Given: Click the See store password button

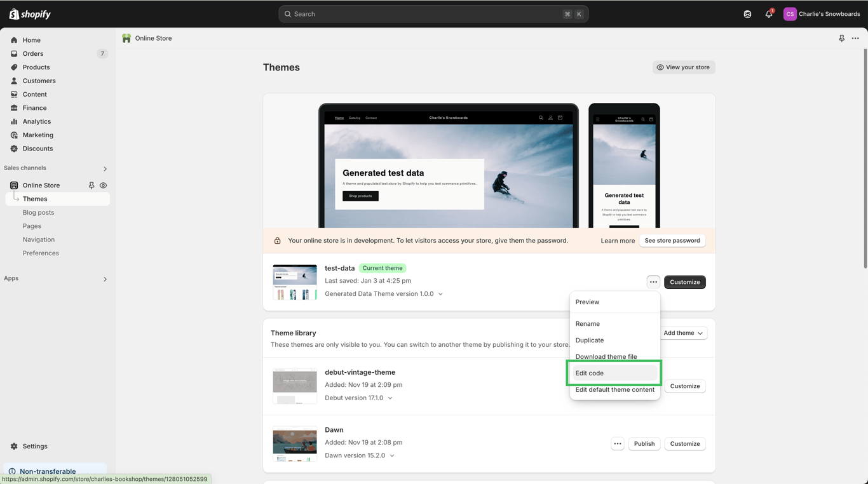Looking at the screenshot, I should click(672, 241).
